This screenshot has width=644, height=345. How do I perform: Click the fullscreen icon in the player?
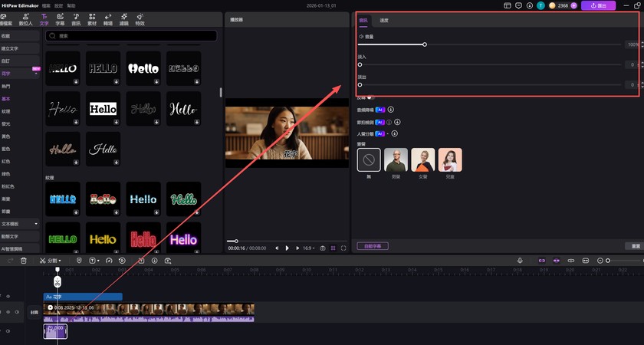point(343,248)
